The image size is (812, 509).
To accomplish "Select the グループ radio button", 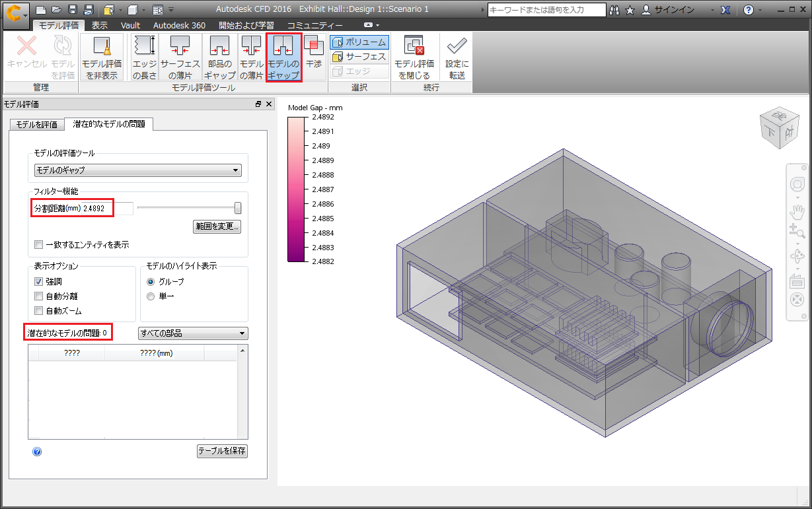I will (x=151, y=282).
